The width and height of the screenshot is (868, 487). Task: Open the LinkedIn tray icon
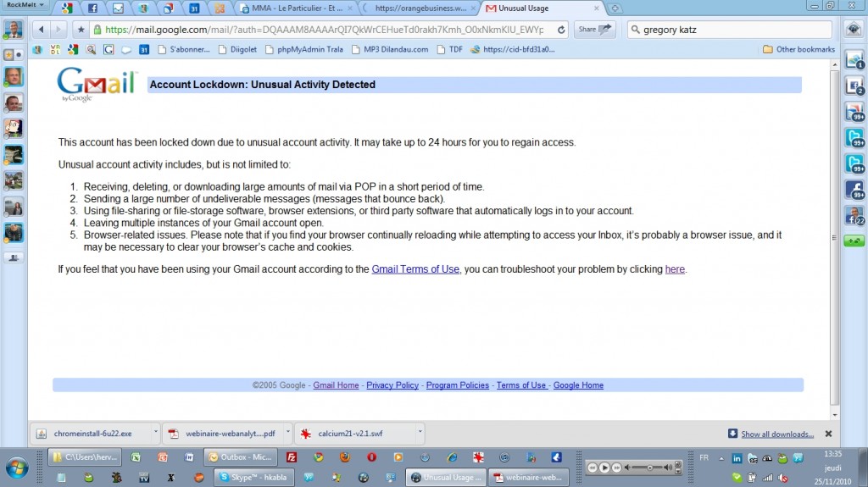(x=737, y=458)
